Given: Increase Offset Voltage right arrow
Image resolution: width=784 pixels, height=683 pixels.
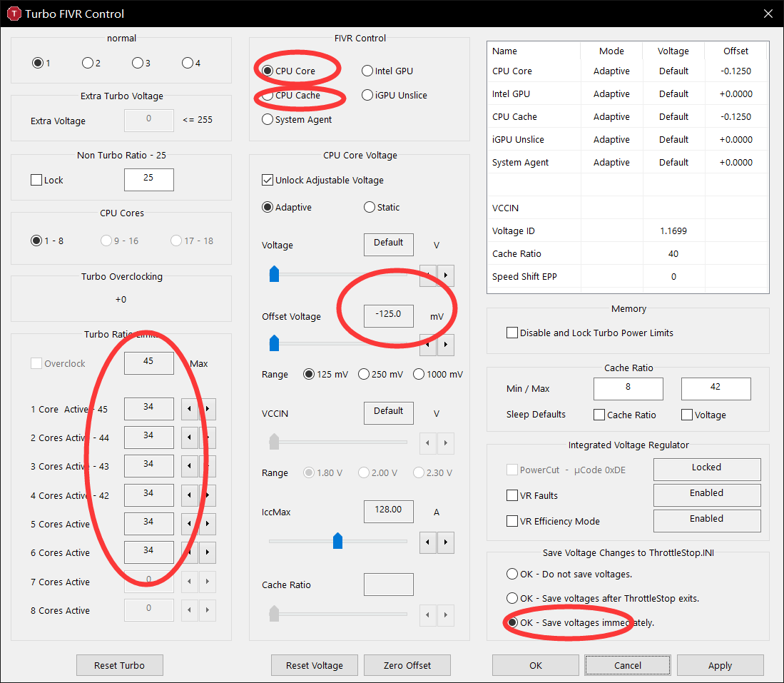Looking at the screenshot, I should 445,344.
